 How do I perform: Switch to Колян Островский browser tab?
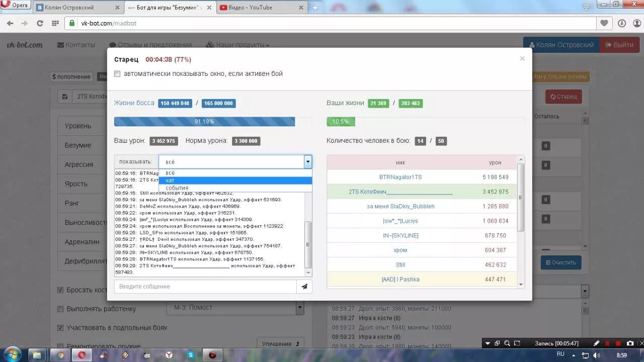[x=78, y=8]
